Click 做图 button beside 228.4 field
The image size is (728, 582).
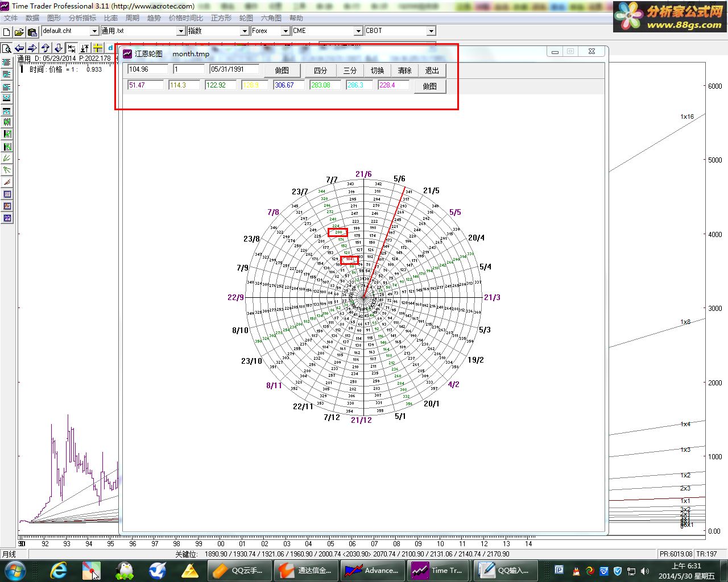click(430, 86)
